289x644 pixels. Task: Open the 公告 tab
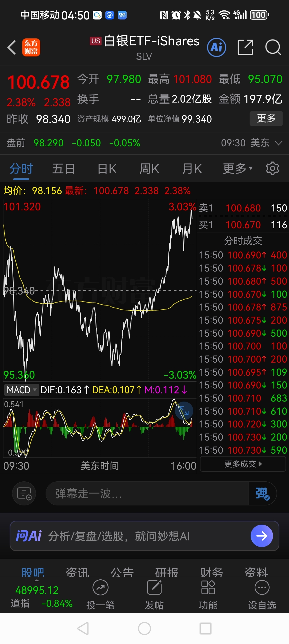[x=122, y=572]
